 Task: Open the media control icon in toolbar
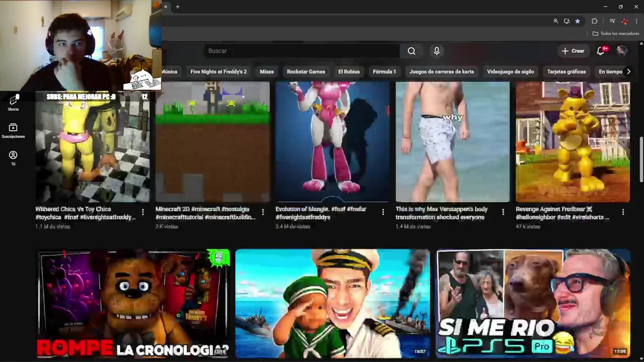click(x=612, y=21)
